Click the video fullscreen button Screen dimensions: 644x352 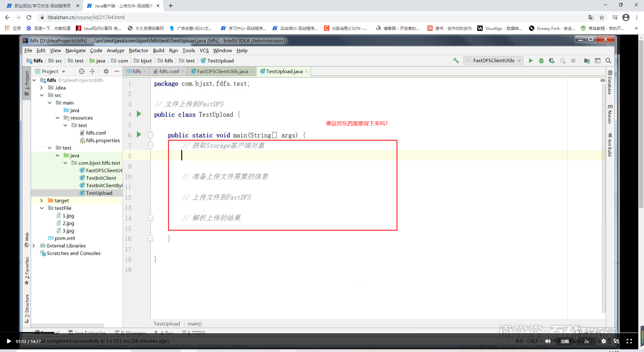pos(629,341)
